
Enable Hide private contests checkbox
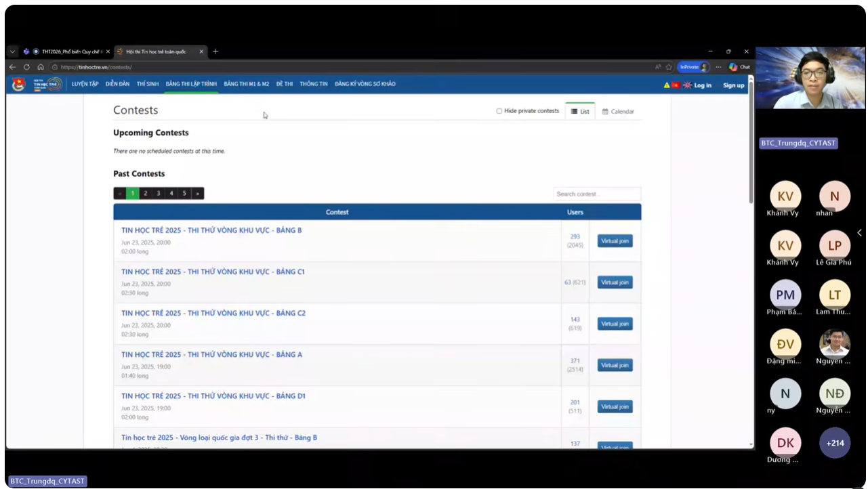499,111
